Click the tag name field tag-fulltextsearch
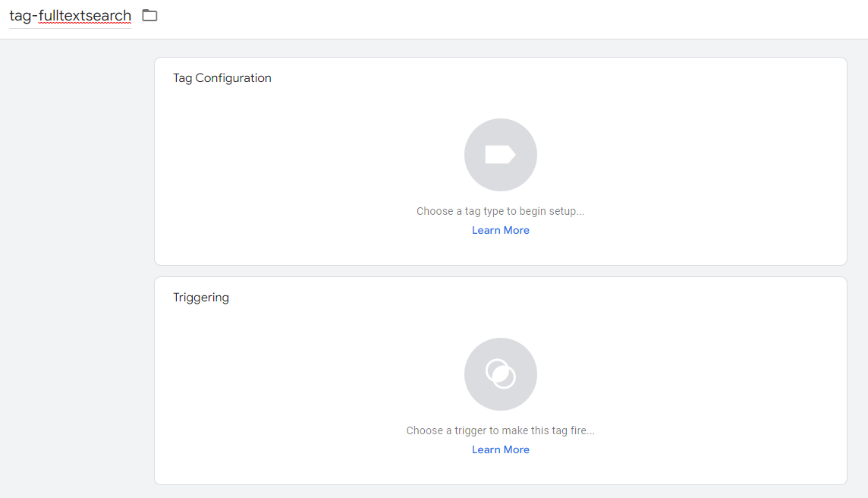The image size is (868, 498). pos(70,15)
